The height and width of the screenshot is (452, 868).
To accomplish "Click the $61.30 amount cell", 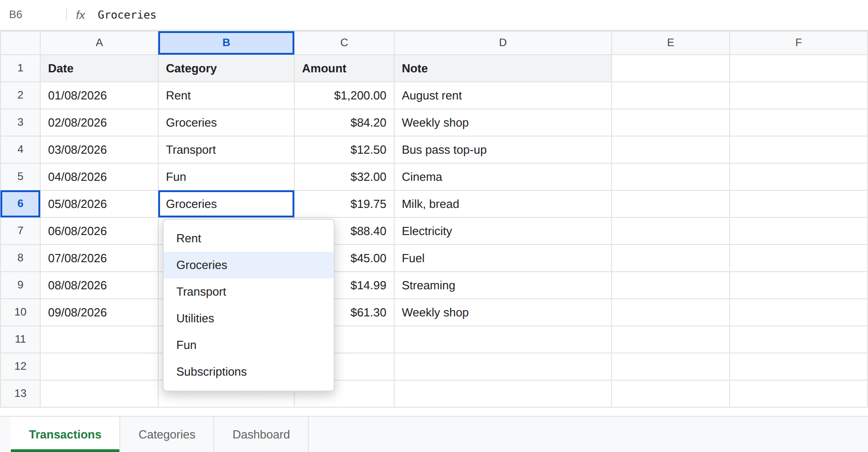I will [364, 312].
